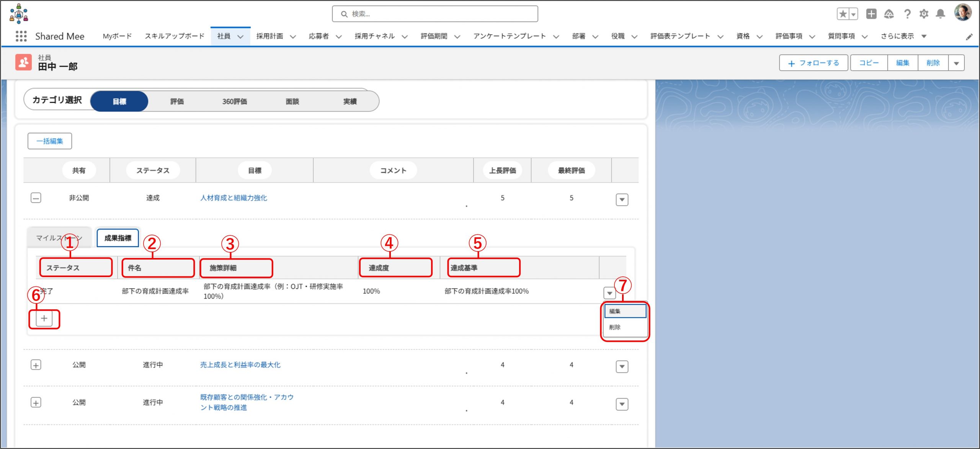Open the 社員 tab dropdown chevron
Viewport: 980px width, 449px height.
(x=240, y=37)
